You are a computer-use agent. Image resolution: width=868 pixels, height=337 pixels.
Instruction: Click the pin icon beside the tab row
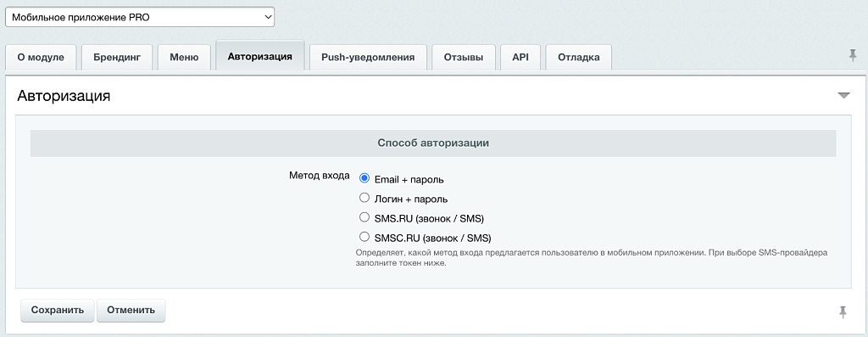[x=853, y=55]
